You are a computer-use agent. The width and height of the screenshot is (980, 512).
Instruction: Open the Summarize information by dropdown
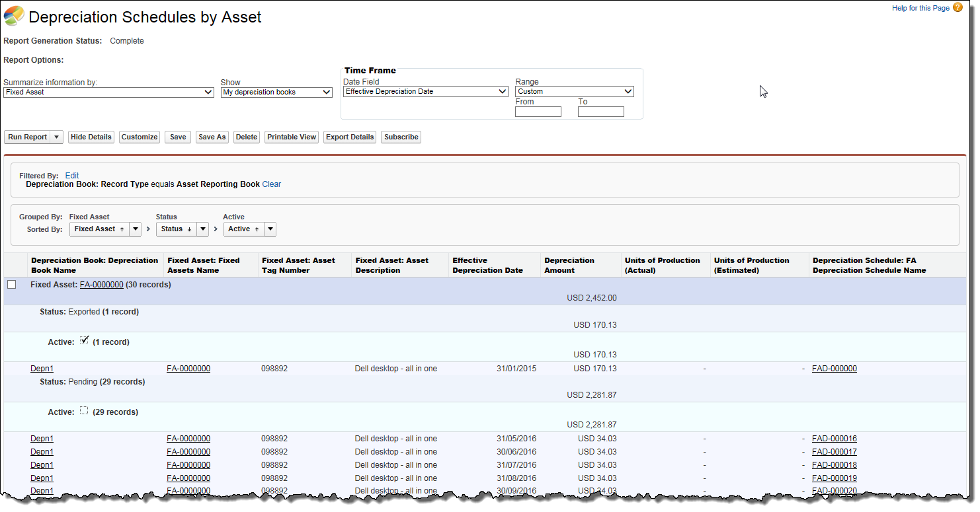108,92
